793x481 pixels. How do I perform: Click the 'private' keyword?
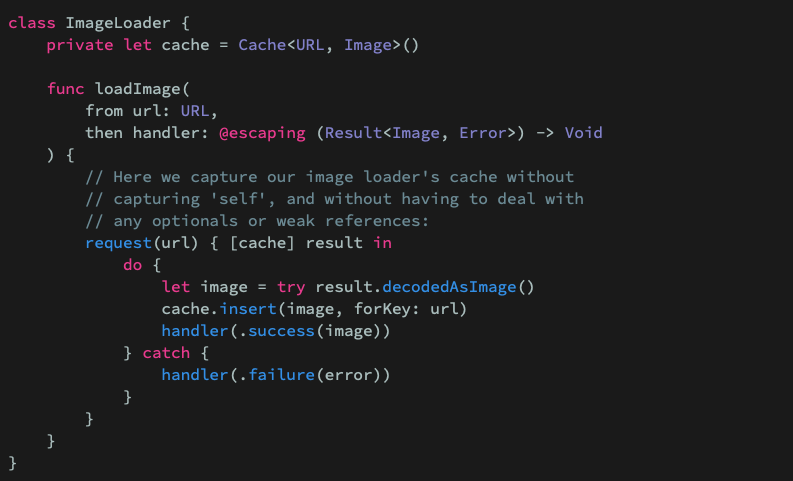click(x=80, y=45)
